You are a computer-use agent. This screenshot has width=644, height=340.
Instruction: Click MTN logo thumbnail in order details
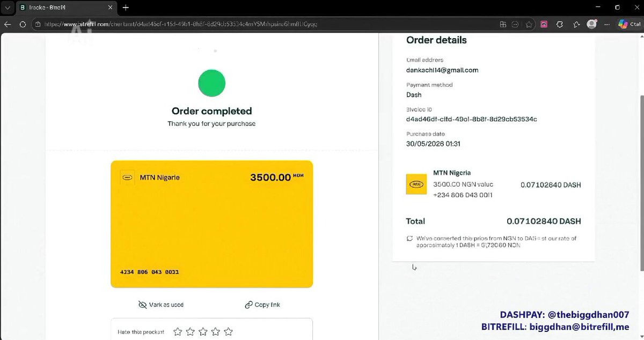(x=416, y=184)
